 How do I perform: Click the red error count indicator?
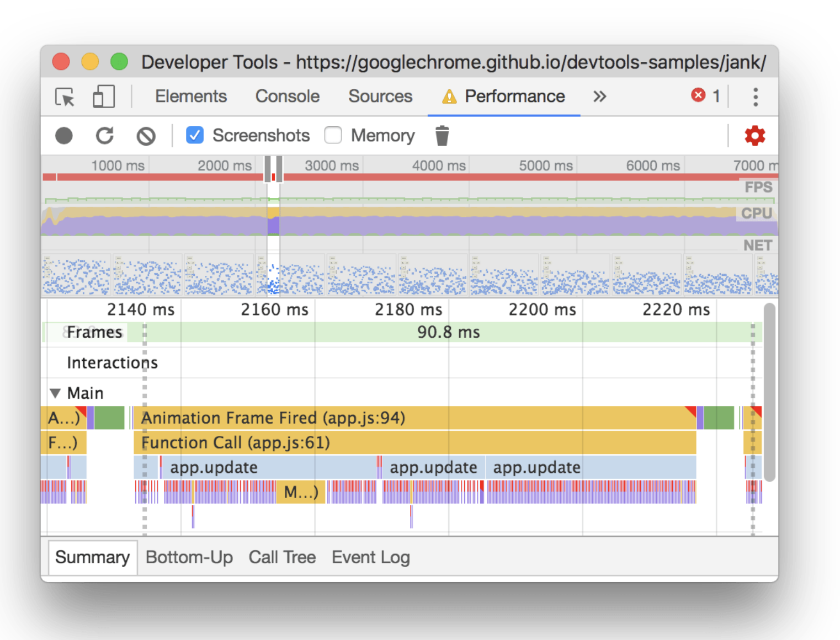(705, 96)
